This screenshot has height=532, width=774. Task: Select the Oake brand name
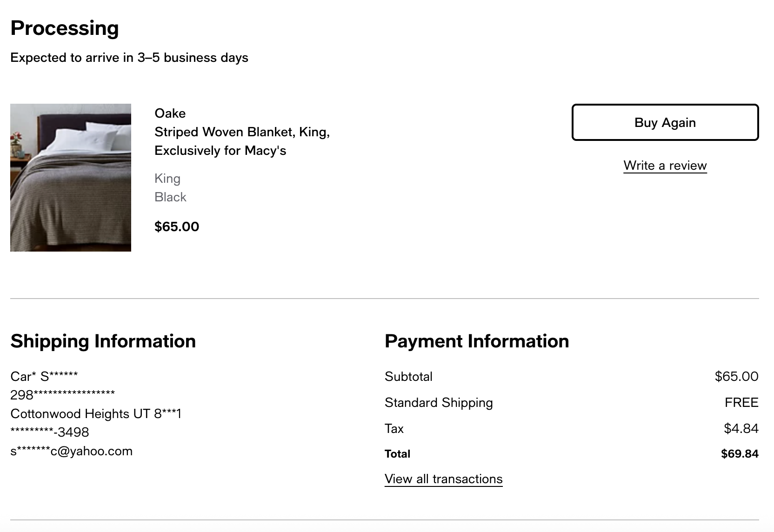pyautogui.click(x=170, y=113)
